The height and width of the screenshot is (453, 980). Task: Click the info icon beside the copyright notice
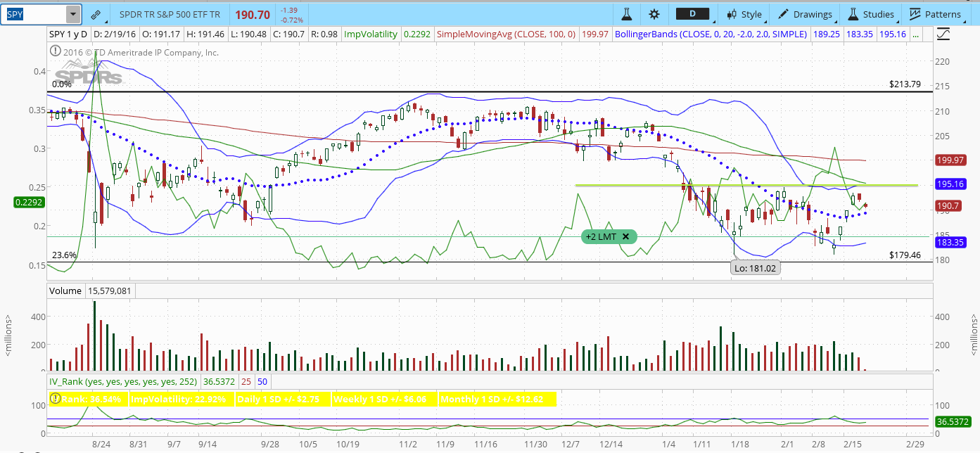coord(55,51)
